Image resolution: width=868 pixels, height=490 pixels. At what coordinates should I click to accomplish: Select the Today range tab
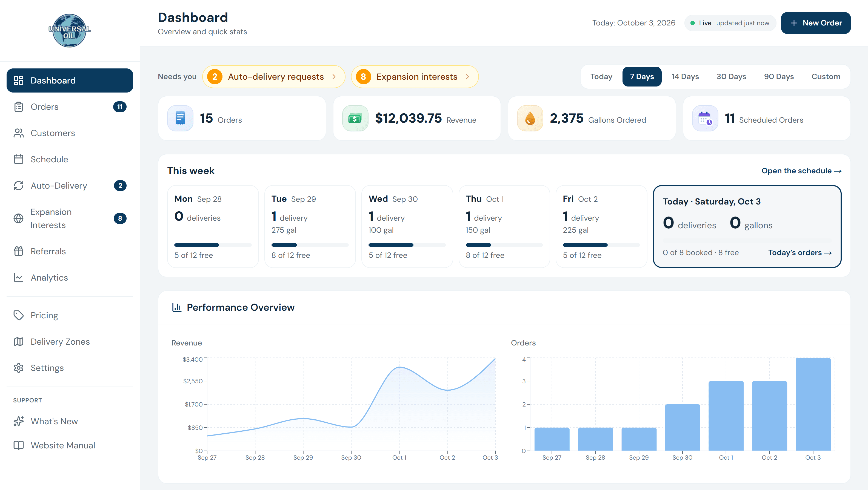tap(601, 77)
